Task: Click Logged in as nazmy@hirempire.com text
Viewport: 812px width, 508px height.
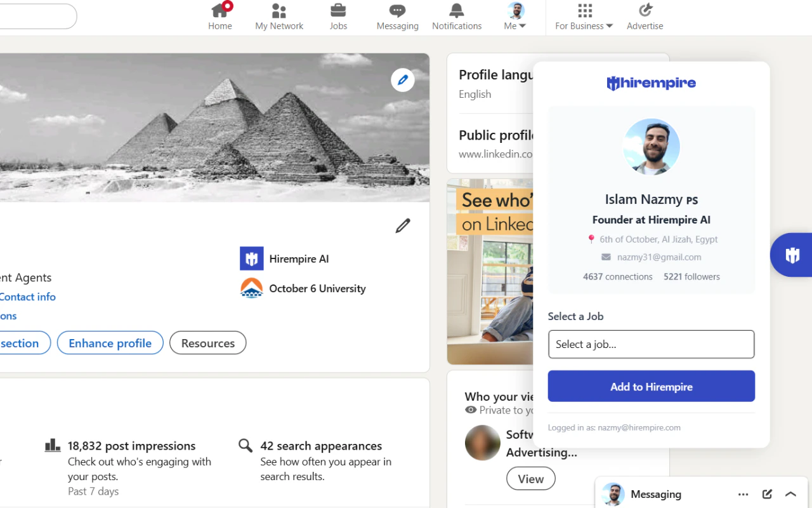Action: [x=614, y=427]
